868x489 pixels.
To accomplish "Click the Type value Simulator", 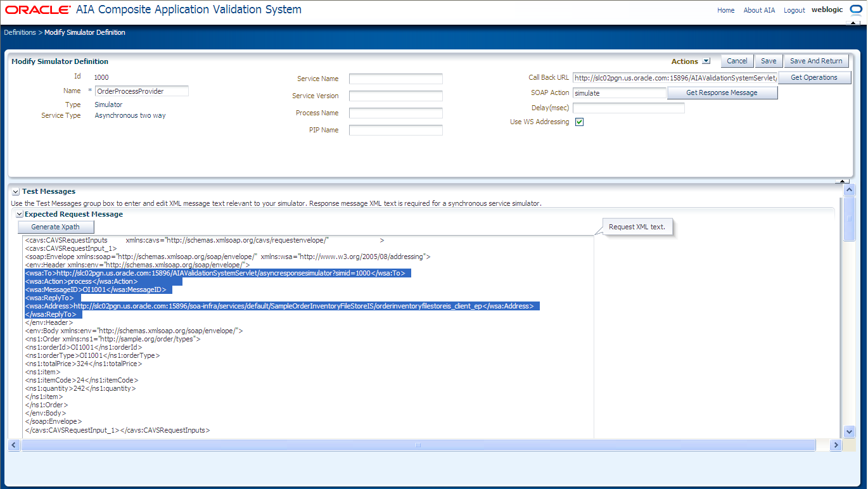I will pos(108,105).
